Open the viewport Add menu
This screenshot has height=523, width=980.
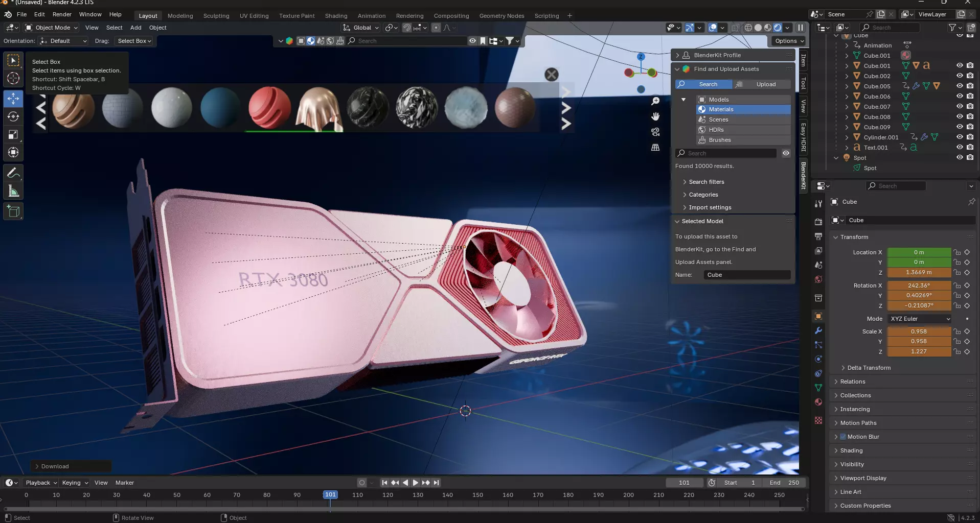135,28
